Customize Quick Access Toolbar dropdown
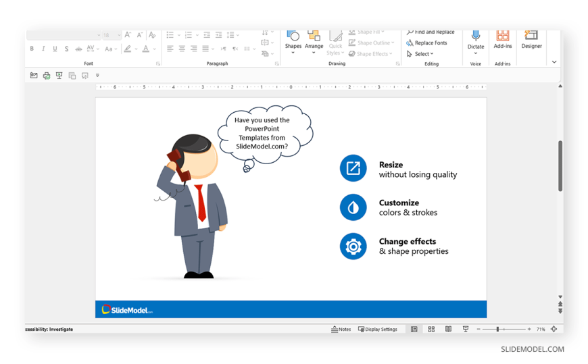Viewport: 588px width, 364px height. [97, 76]
